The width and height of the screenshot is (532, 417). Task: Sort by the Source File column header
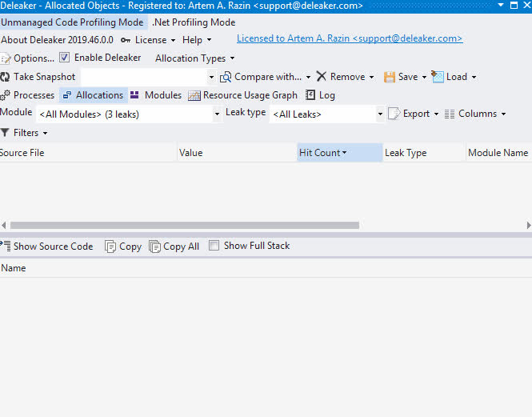88,153
